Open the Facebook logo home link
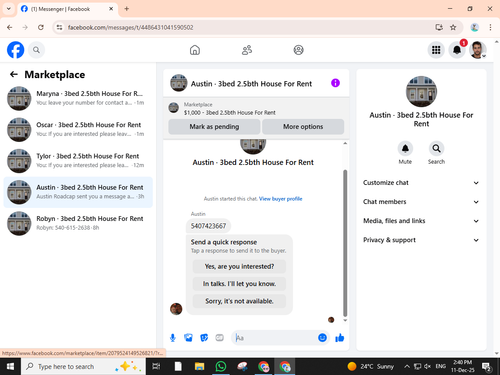 click(x=15, y=50)
